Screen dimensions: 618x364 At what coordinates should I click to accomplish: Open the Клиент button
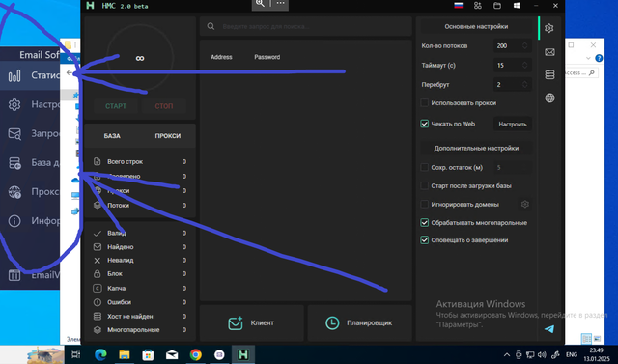click(x=251, y=323)
